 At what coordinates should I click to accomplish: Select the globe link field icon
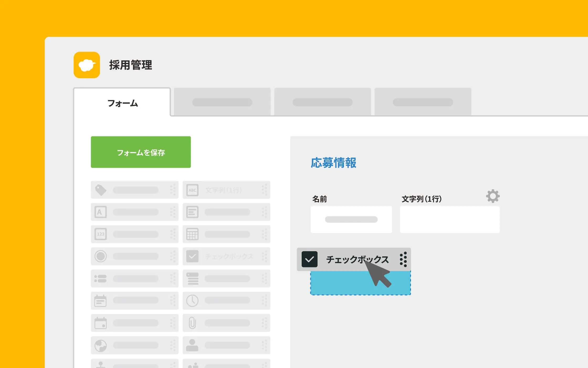101,345
